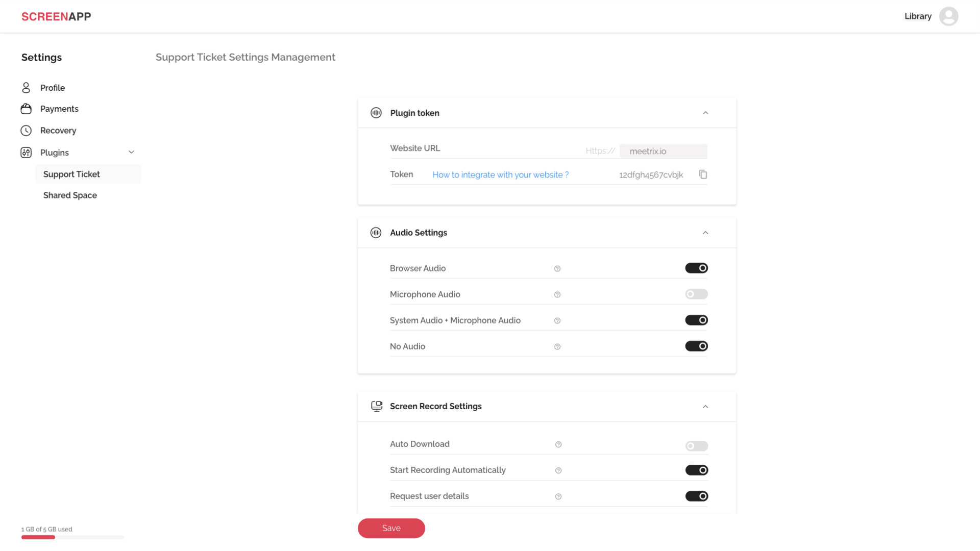Turn on the Auto Download switch
This screenshot has width=980, height=551.
[x=696, y=446]
